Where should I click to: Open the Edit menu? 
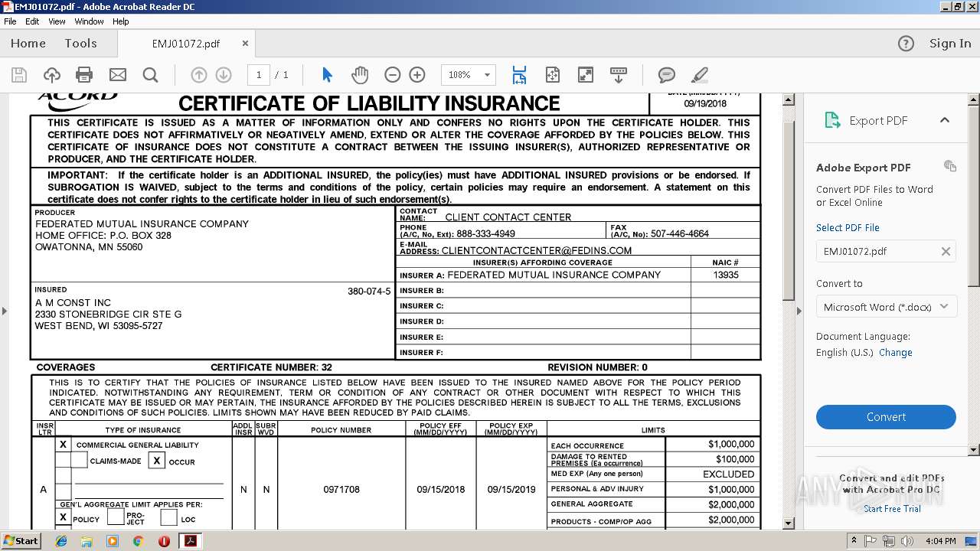[32, 21]
